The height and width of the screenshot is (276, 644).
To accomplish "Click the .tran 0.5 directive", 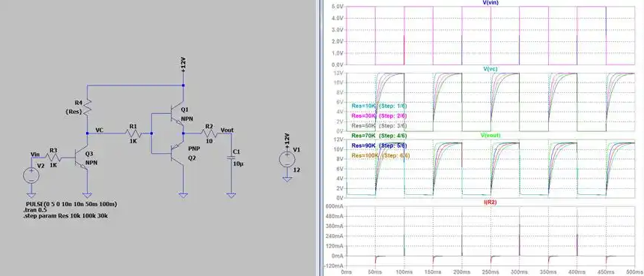I will click(x=35, y=210).
